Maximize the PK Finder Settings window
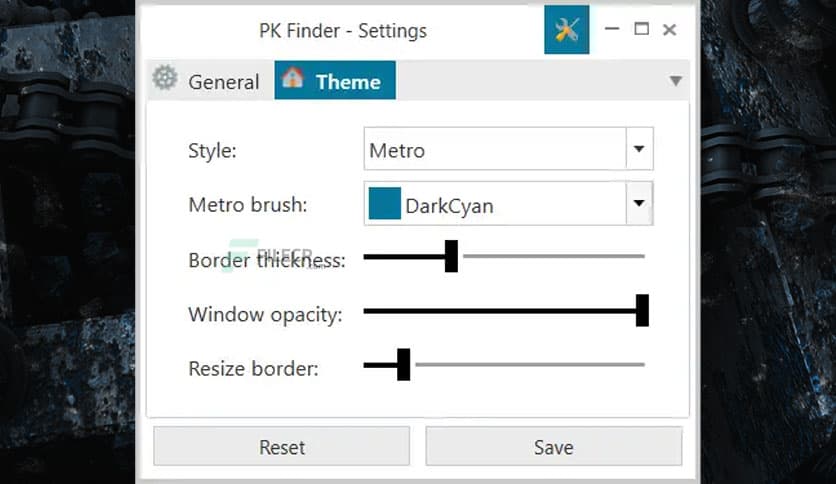 pyautogui.click(x=641, y=30)
